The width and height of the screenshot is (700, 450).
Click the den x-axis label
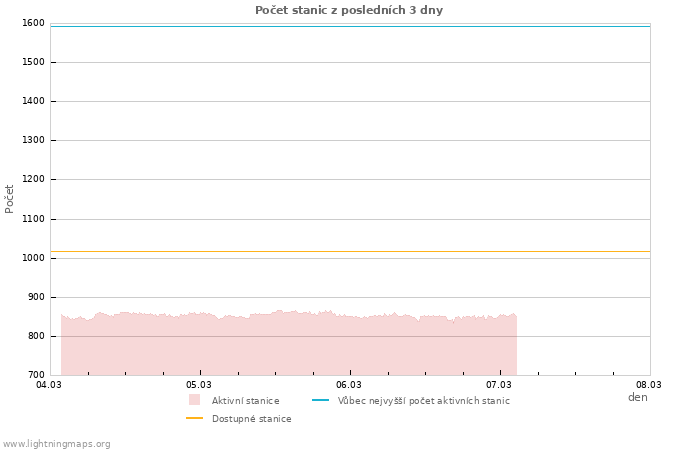[x=637, y=397]
